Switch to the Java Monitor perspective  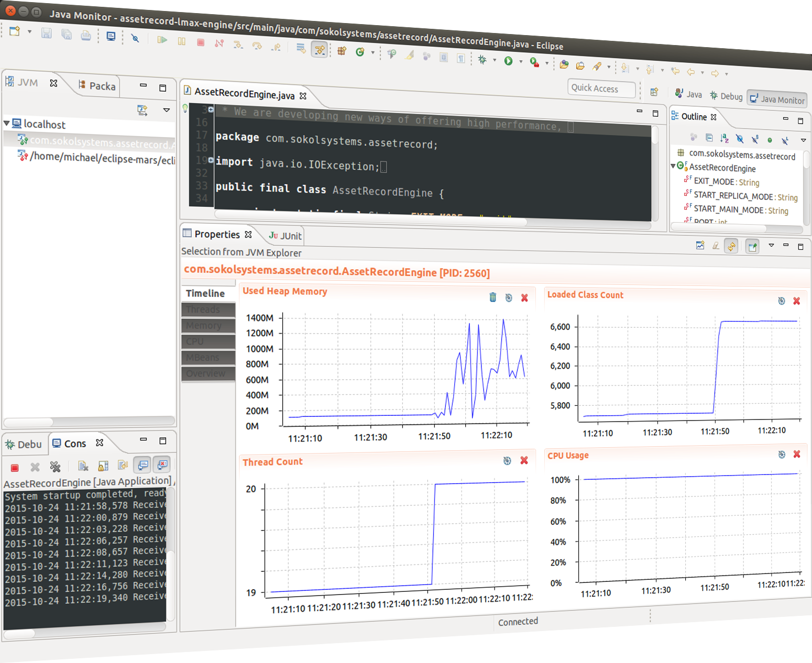[x=777, y=99]
